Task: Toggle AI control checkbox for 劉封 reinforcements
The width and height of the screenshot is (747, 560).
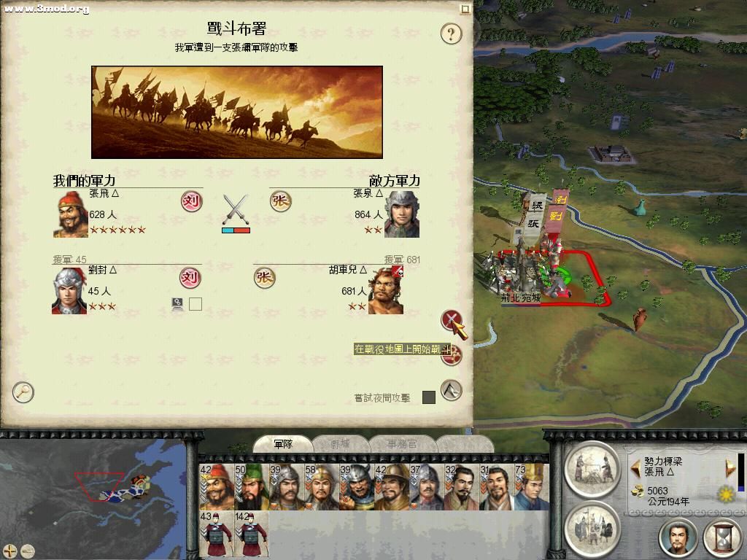Action: coord(196,304)
